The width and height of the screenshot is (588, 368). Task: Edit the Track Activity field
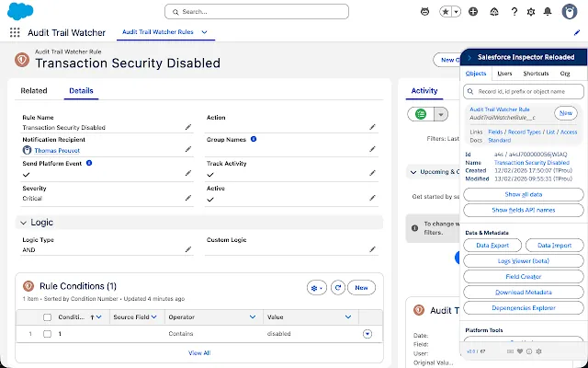(x=372, y=173)
